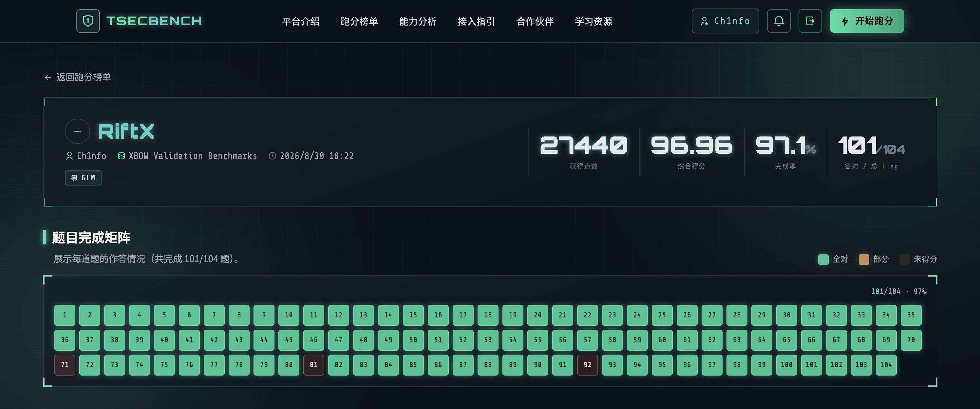Click the TSECBENCH shield logo icon
This screenshot has width=980, height=409.
point(88,21)
